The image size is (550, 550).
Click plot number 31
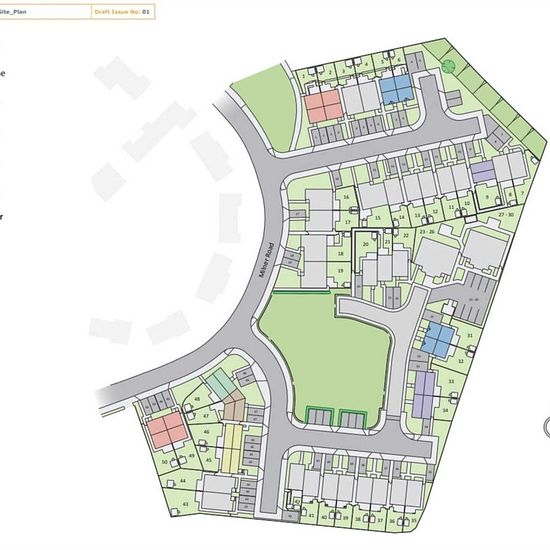(470, 336)
